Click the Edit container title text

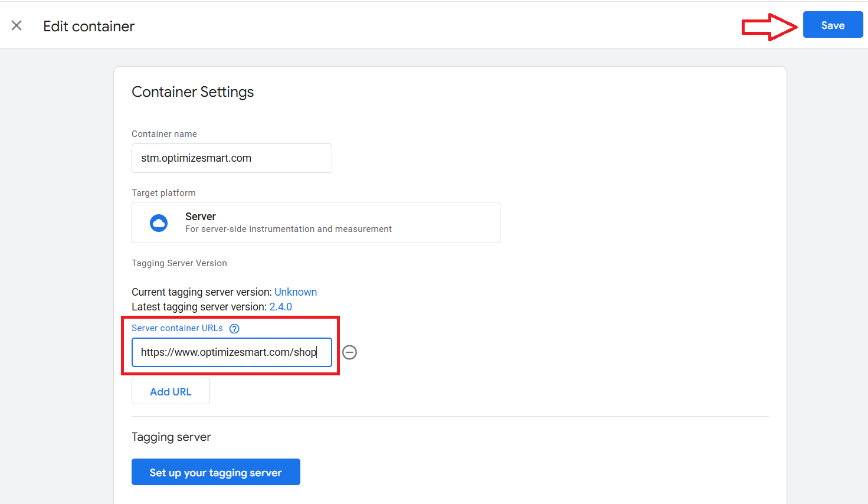tap(89, 27)
